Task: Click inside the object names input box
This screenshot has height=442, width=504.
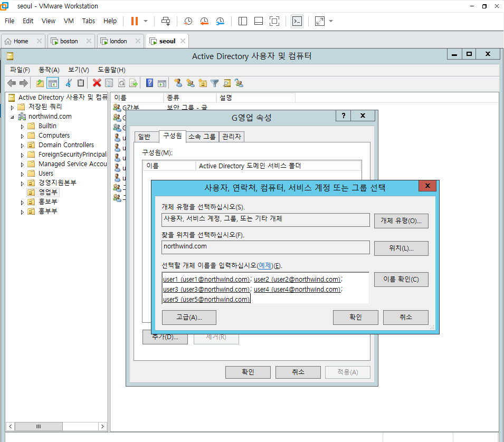Action: pos(265,289)
